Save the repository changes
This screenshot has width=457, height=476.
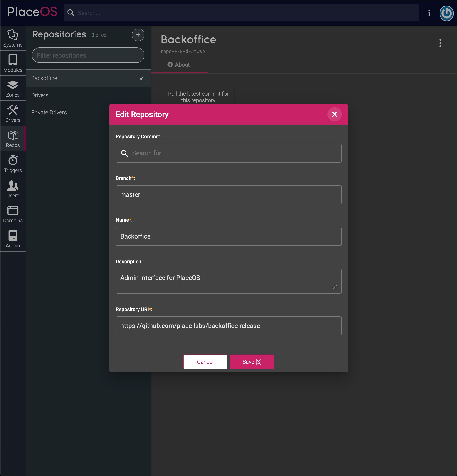coord(252,362)
